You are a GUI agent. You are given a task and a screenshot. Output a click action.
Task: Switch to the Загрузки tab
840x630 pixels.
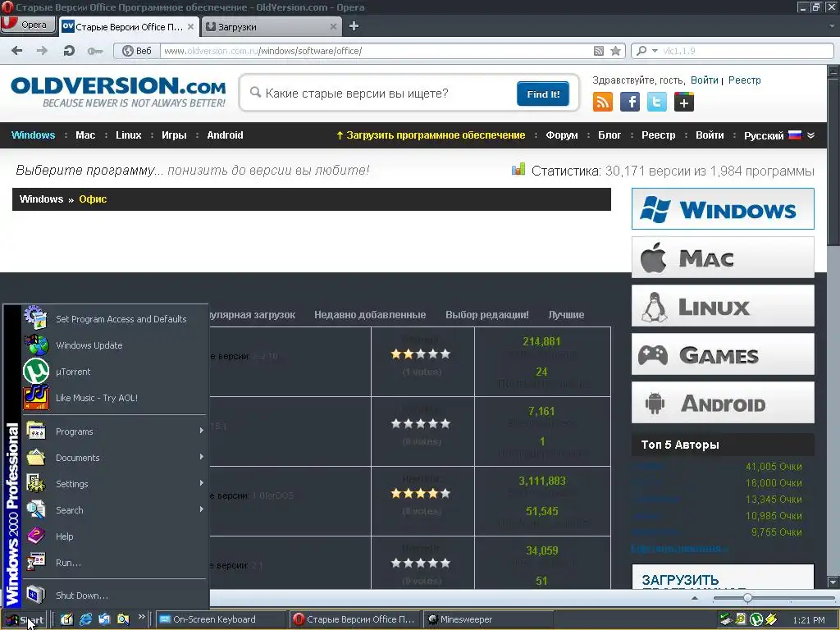click(x=271, y=27)
